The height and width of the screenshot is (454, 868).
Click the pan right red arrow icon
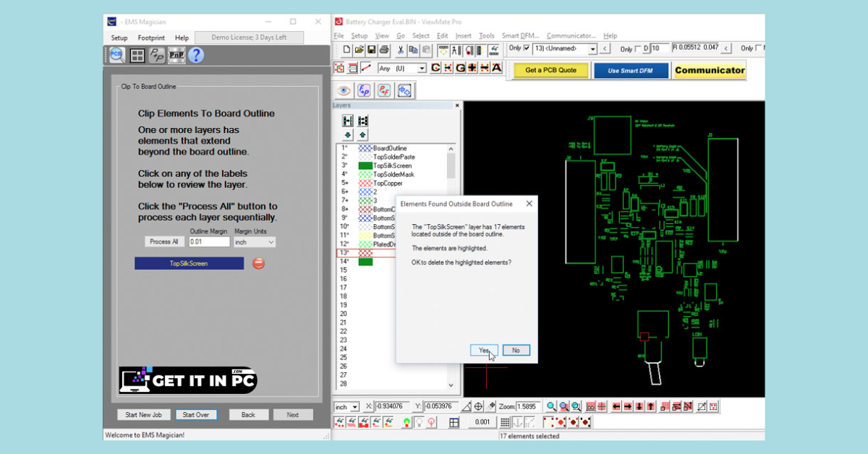pos(628,407)
